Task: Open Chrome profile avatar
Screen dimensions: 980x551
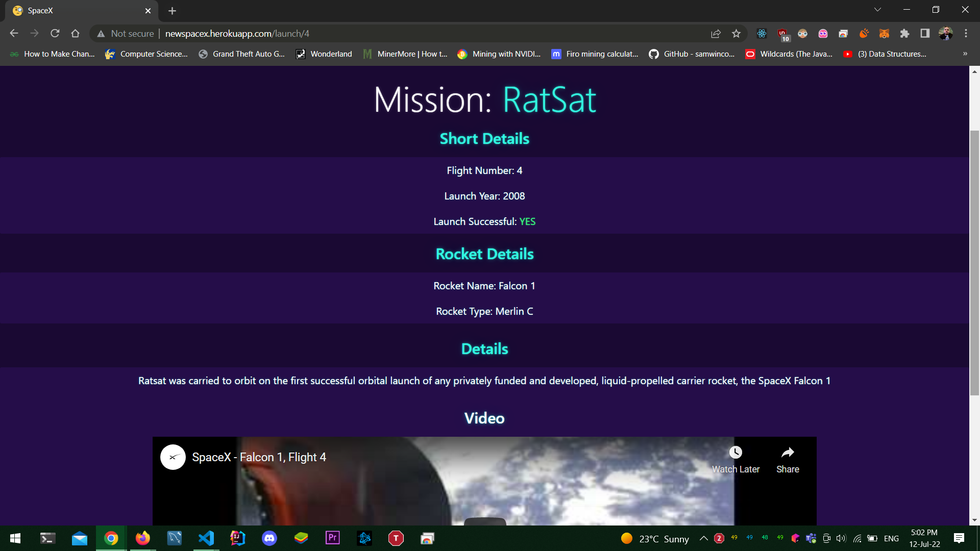Action: (x=945, y=34)
